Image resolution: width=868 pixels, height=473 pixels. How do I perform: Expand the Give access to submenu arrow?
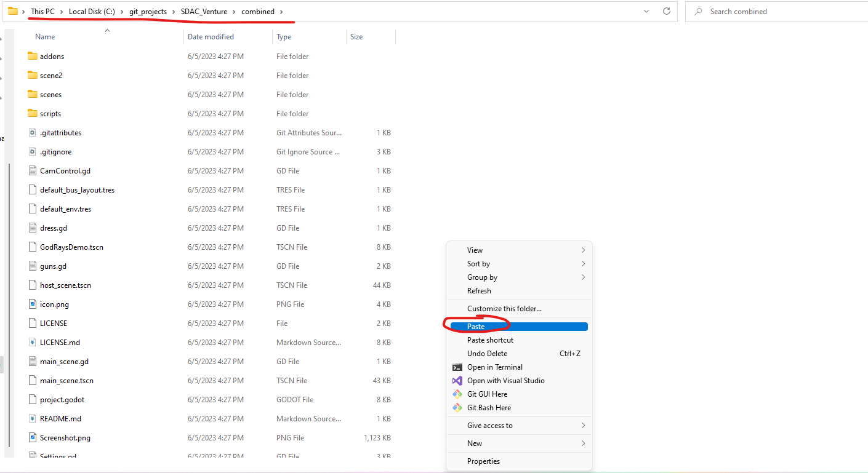click(x=583, y=426)
